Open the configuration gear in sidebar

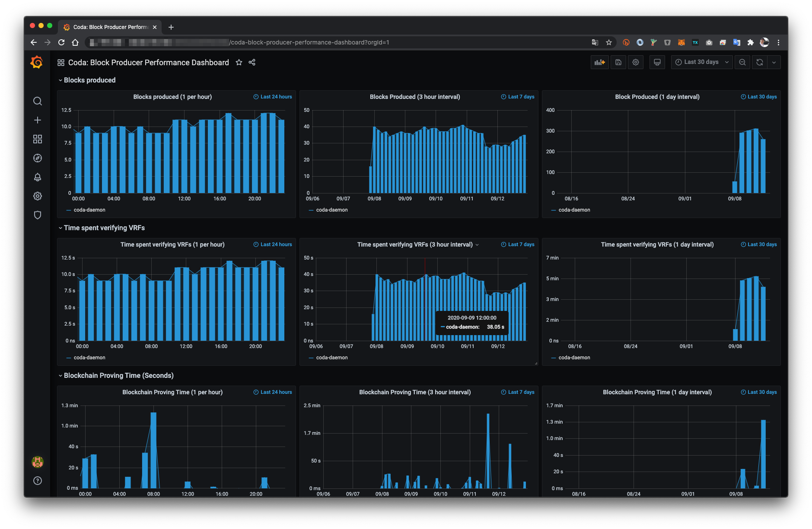(38, 196)
